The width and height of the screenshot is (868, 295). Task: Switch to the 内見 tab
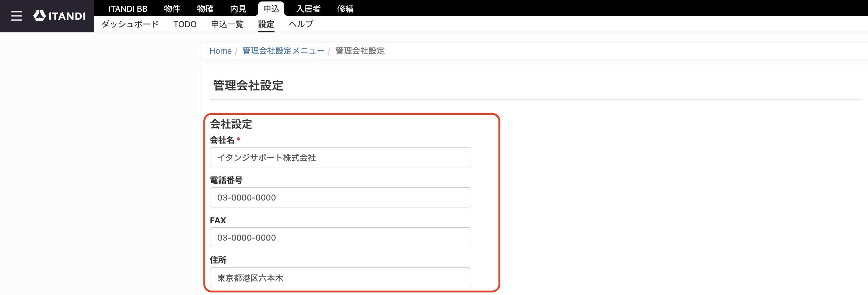238,9
